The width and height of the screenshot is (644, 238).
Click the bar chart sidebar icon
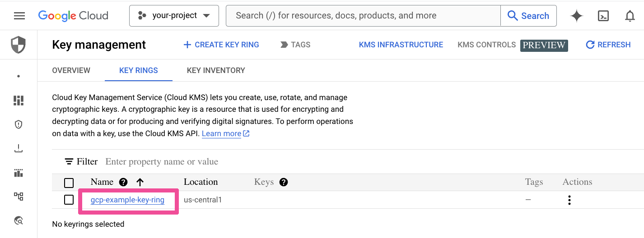pos(19,173)
